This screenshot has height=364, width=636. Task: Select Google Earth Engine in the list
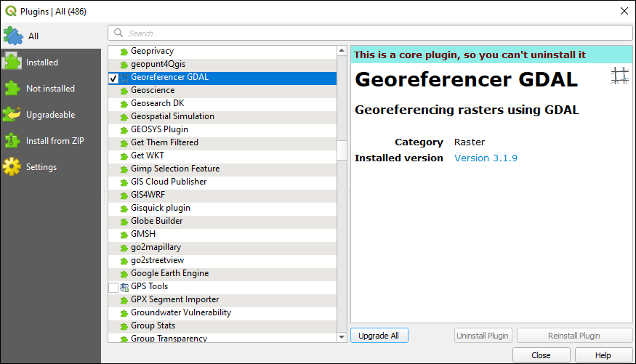pos(222,274)
